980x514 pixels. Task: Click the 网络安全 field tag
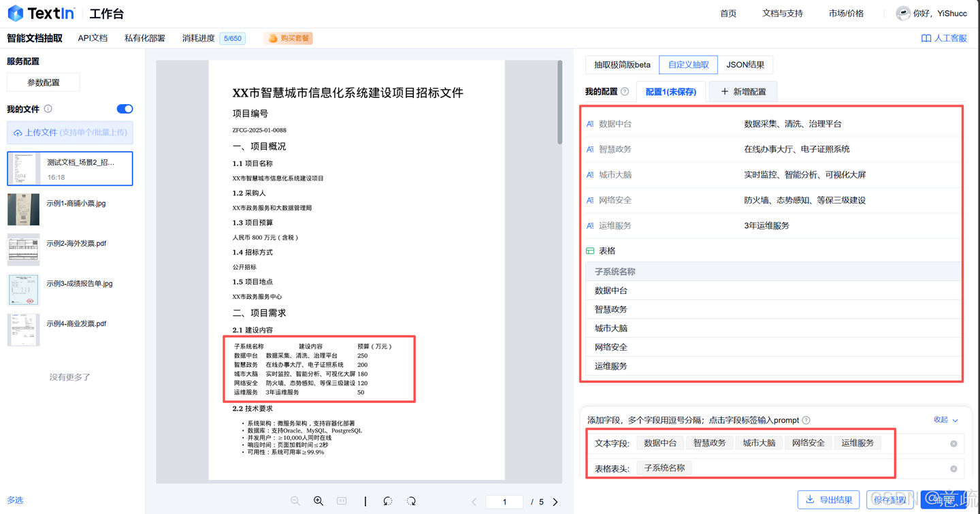(x=808, y=443)
